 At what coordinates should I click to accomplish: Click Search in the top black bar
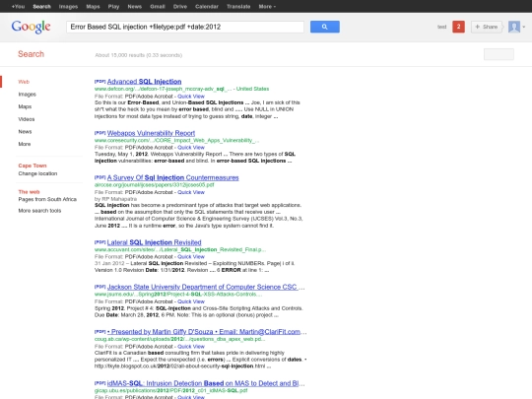click(x=41, y=7)
